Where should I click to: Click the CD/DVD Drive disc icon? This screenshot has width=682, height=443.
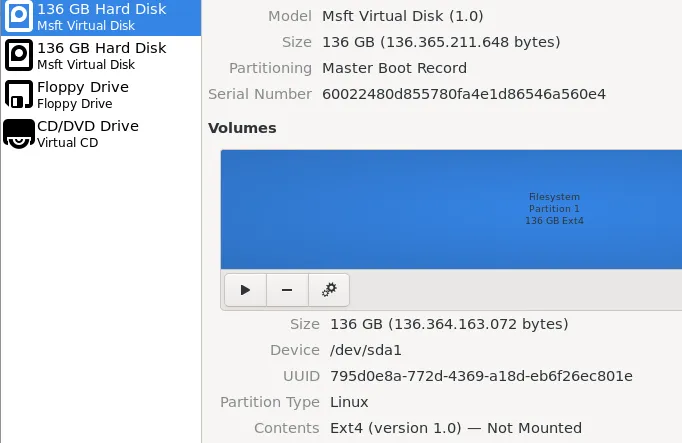click(19, 134)
